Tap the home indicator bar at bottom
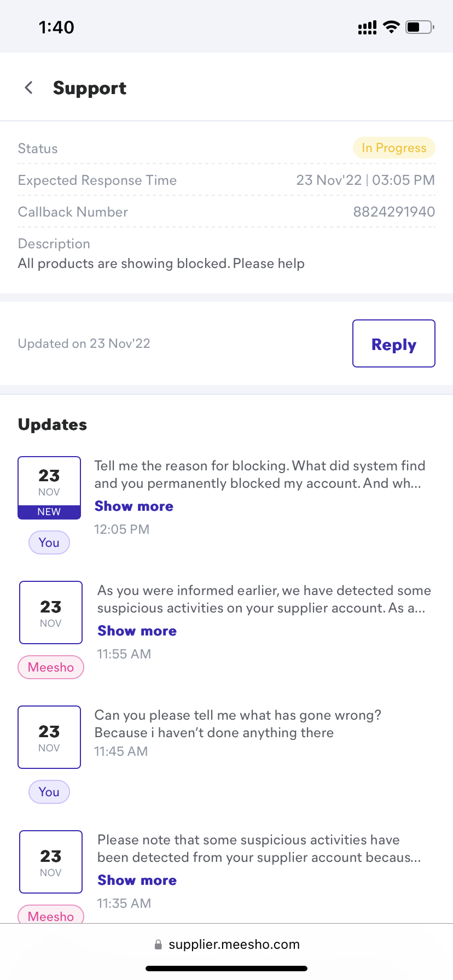The image size is (453, 980). pos(226,969)
